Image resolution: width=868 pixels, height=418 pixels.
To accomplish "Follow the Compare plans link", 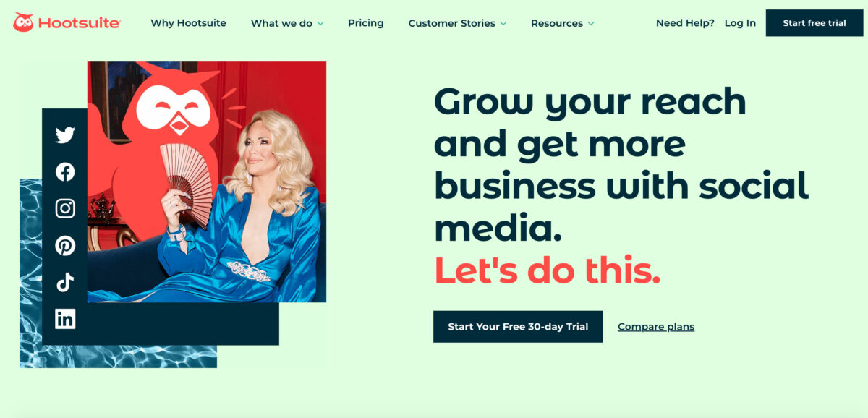I will coord(656,327).
